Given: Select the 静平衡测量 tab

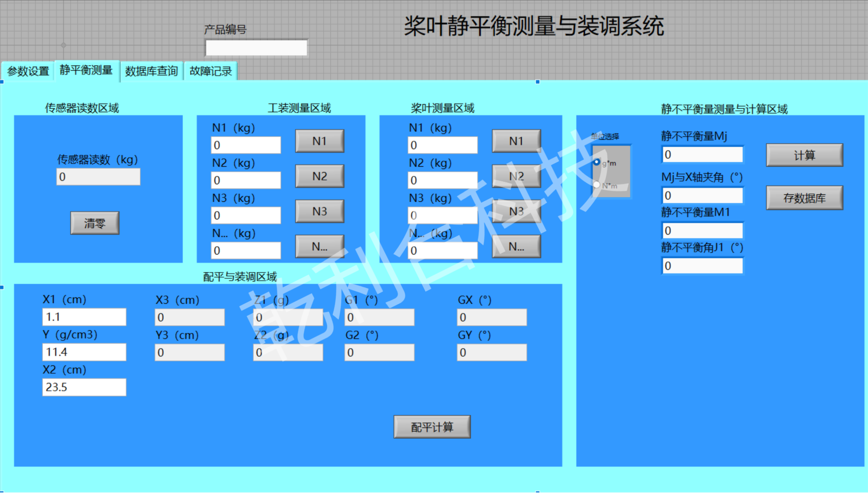Looking at the screenshot, I should 86,70.
